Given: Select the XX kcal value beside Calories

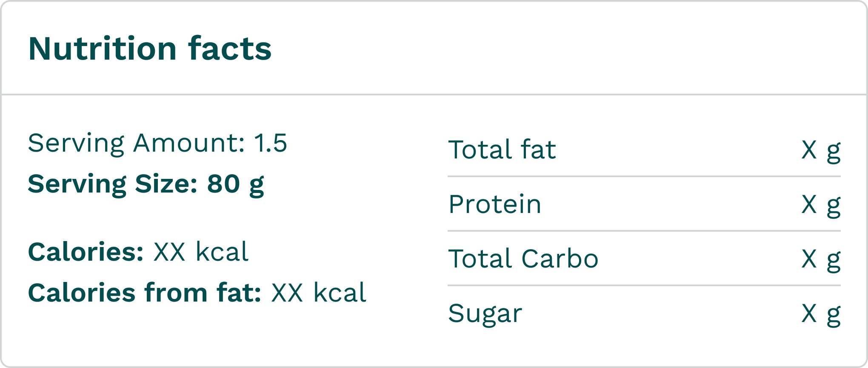Looking at the screenshot, I should [201, 252].
